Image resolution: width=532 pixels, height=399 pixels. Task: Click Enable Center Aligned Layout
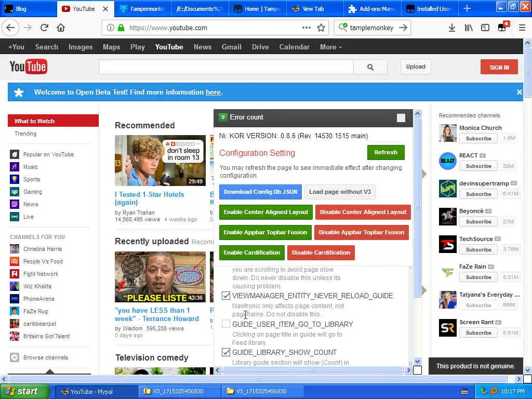pyautogui.click(x=265, y=212)
